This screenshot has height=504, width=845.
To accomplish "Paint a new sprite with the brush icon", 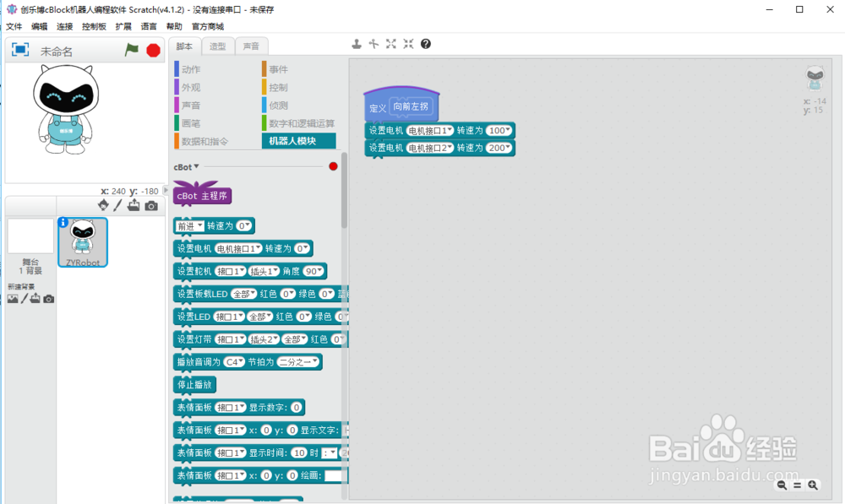I will (117, 205).
